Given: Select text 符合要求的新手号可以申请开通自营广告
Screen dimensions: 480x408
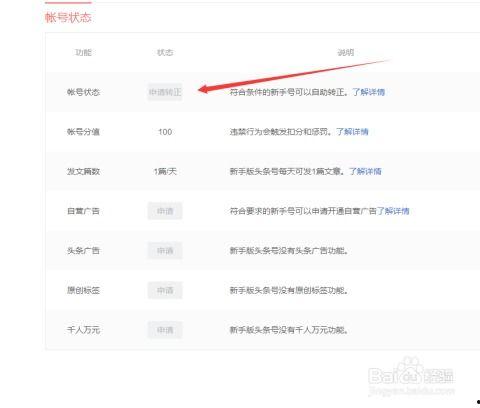Looking at the screenshot, I should coord(303,211).
